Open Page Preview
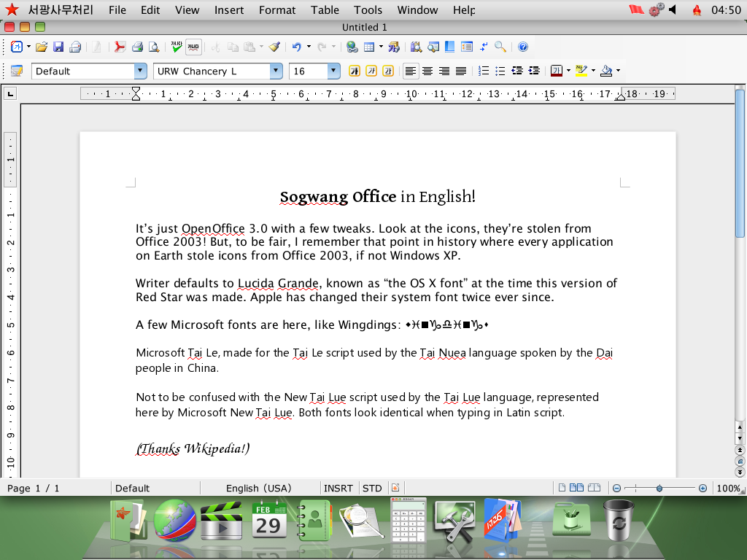This screenshot has width=747, height=560. click(x=154, y=47)
